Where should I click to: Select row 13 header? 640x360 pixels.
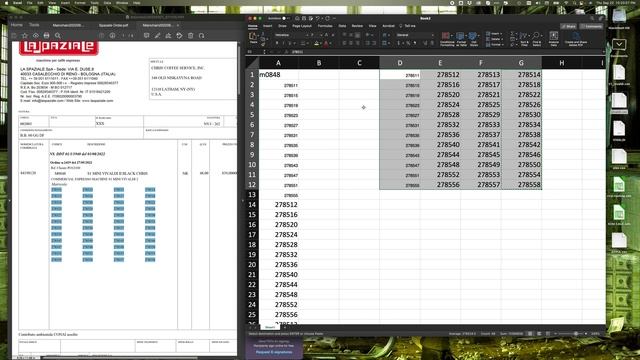(x=252, y=195)
